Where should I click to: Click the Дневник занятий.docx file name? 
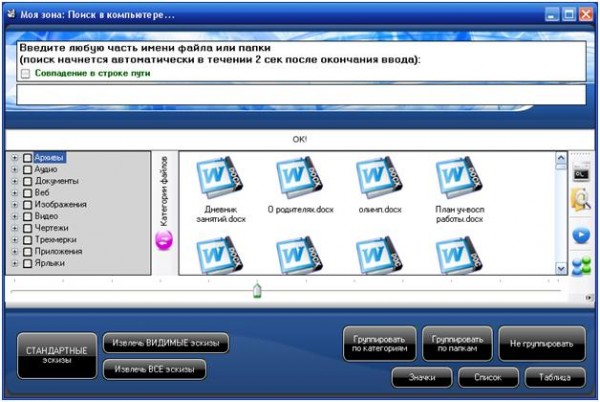tap(221, 214)
